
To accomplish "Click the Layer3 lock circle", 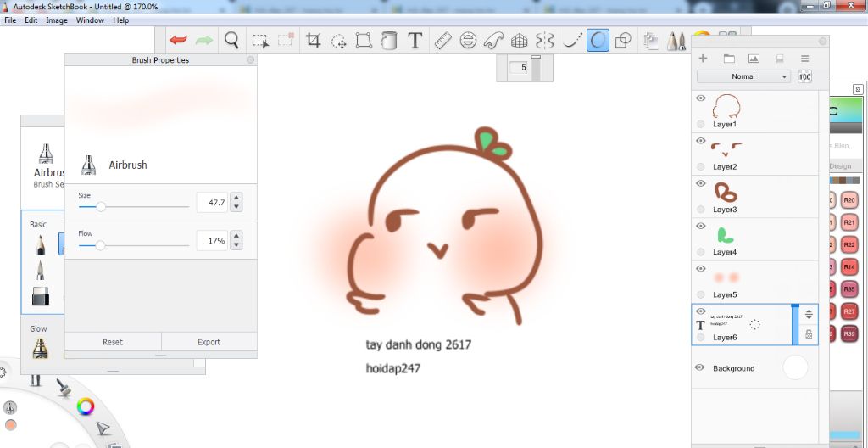I will (701, 209).
